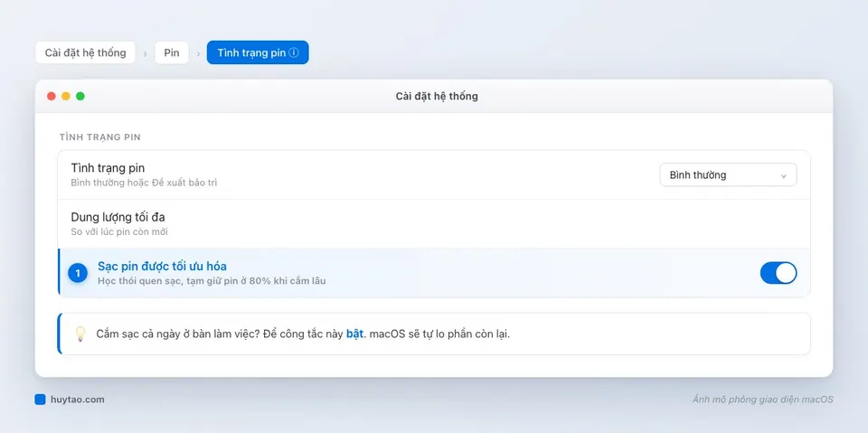Click the Tình trạng pin row label
The image size is (868, 433).
click(x=108, y=168)
